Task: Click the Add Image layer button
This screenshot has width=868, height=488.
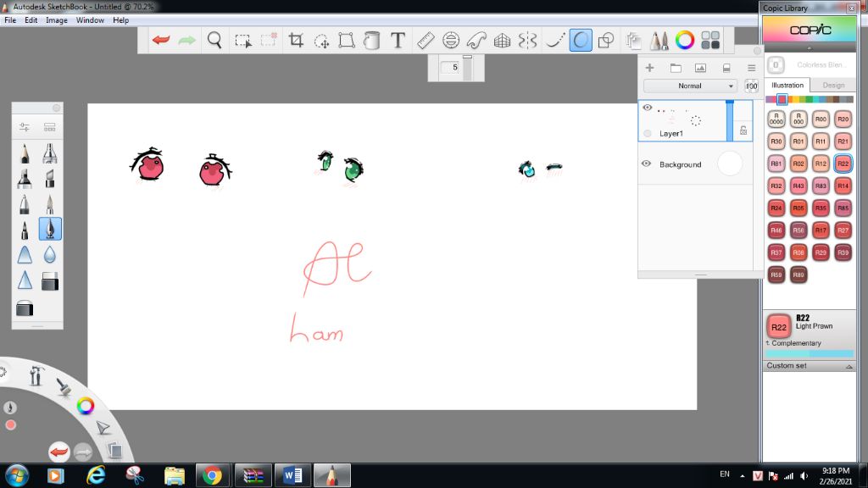Action: coord(700,68)
